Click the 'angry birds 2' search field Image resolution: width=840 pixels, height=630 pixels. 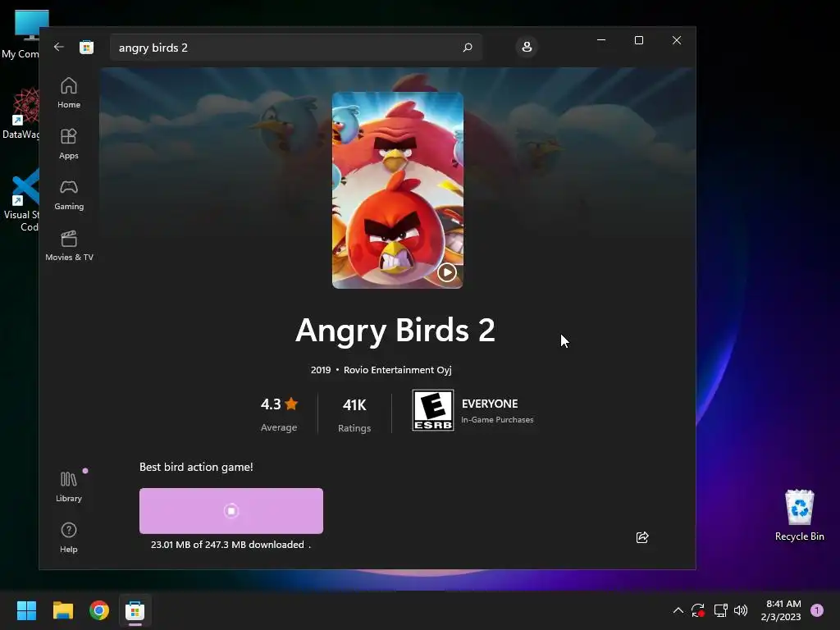click(x=296, y=48)
